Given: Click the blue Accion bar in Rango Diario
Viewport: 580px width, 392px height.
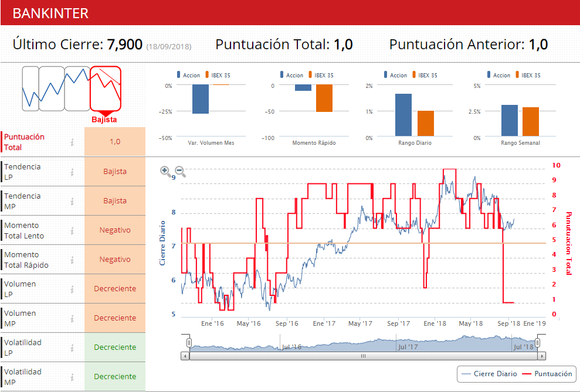Looking at the screenshot, I should pos(403,115).
